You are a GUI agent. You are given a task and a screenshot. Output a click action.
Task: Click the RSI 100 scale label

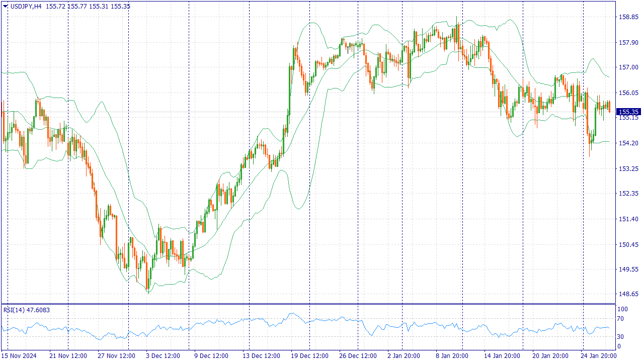(623, 309)
